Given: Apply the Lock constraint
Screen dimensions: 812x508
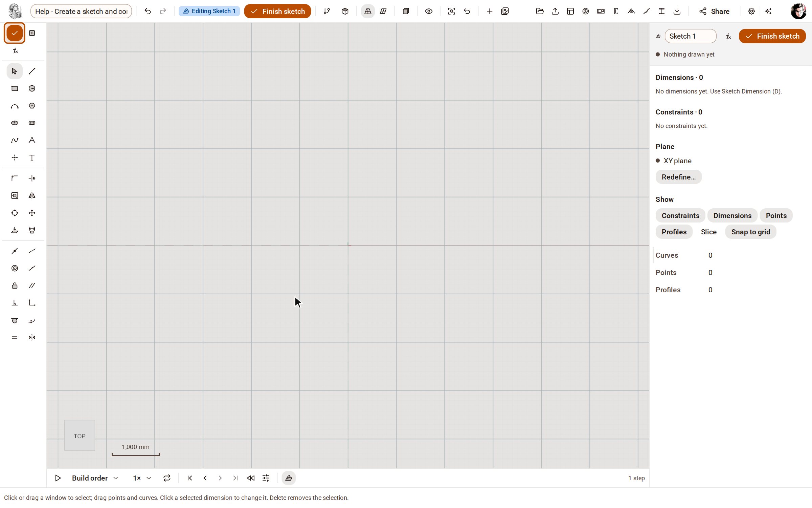Looking at the screenshot, I should pyautogui.click(x=15, y=285).
